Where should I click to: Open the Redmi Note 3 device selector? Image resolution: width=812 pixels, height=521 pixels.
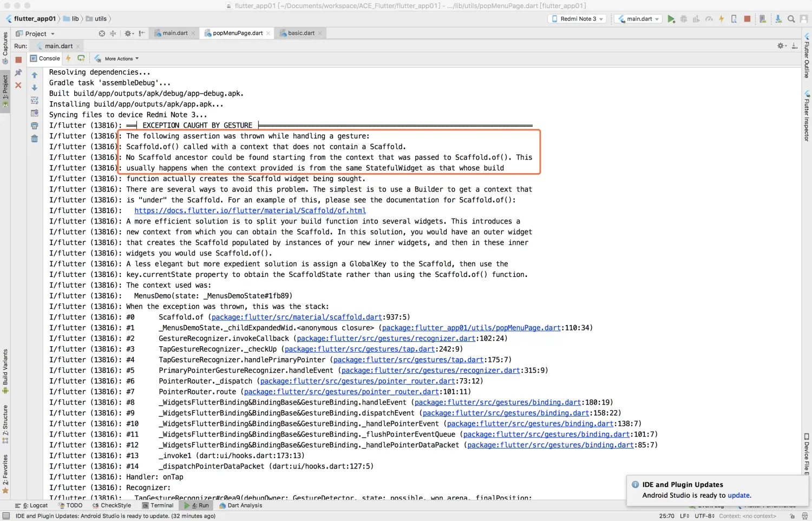(578, 19)
